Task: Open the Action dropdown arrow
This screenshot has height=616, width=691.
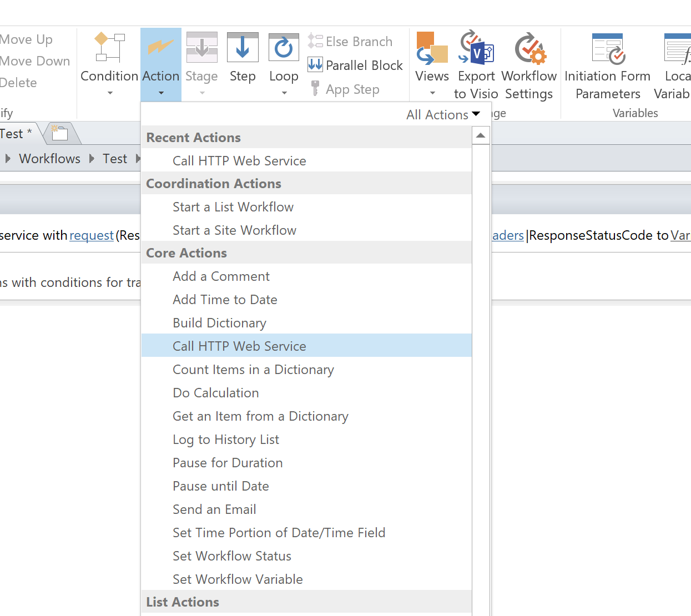Action: tap(161, 93)
